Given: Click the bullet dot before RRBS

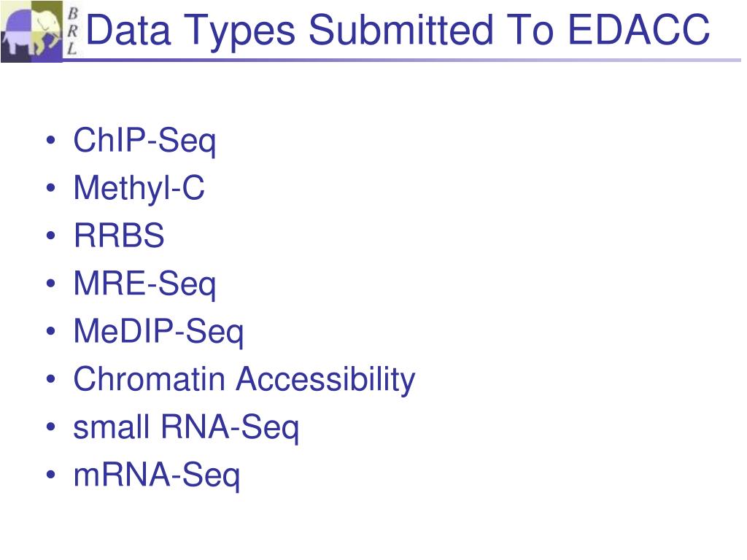Looking at the screenshot, I should (x=51, y=236).
